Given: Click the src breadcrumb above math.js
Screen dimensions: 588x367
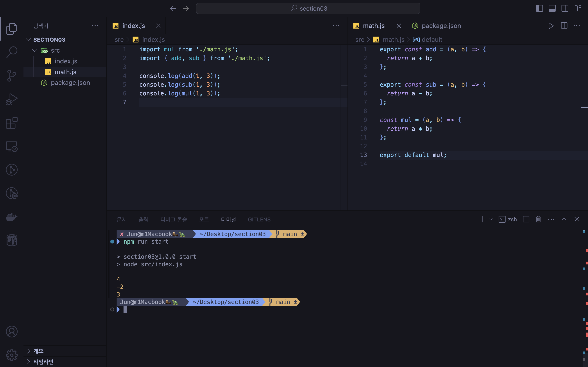Looking at the screenshot, I should coord(359,40).
